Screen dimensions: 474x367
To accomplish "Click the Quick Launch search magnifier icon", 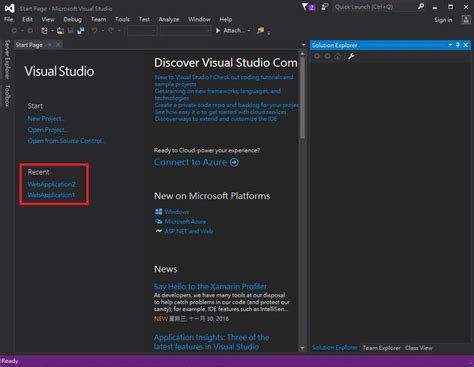I will click(421, 6).
